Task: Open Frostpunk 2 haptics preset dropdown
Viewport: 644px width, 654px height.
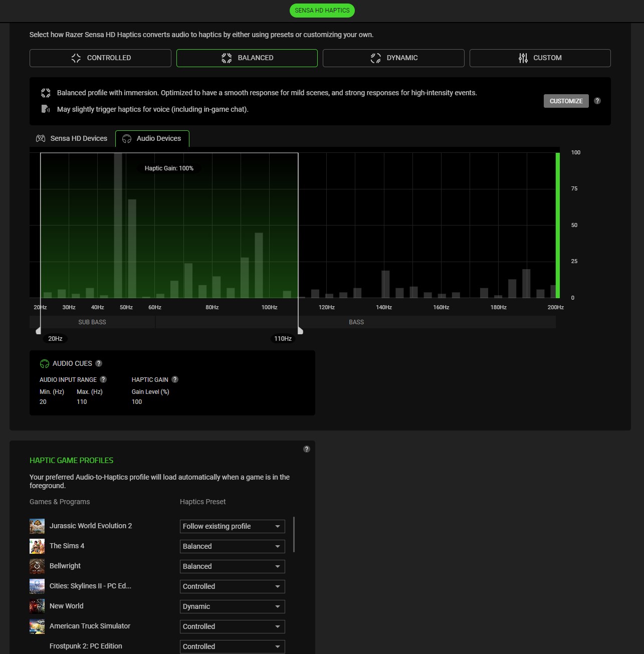Action: click(x=233, y=646)
